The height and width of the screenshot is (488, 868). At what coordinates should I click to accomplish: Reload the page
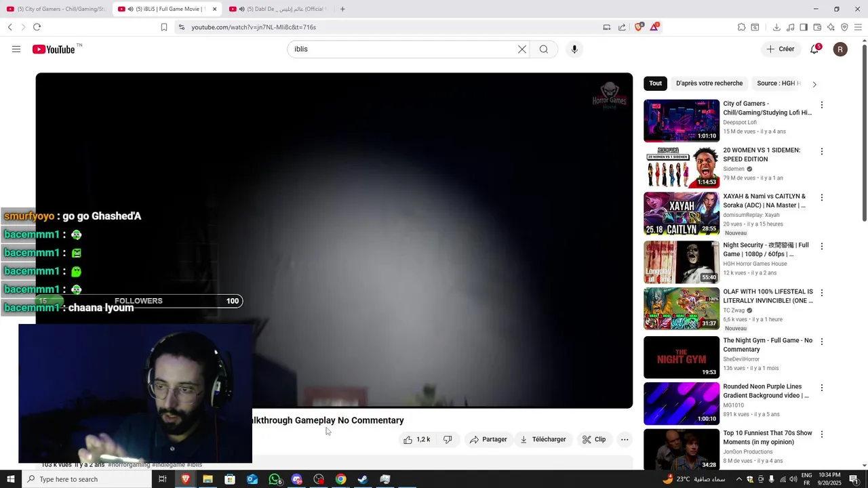click(x=37, y=27)
